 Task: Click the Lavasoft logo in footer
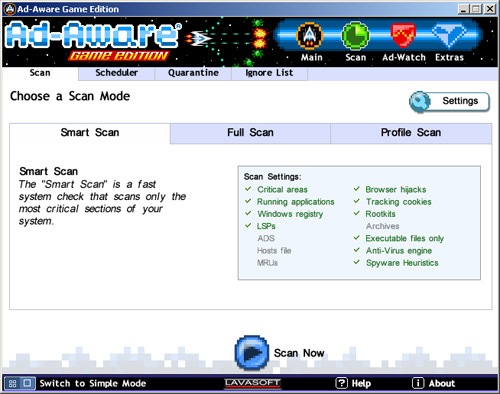tap(252, 383)
